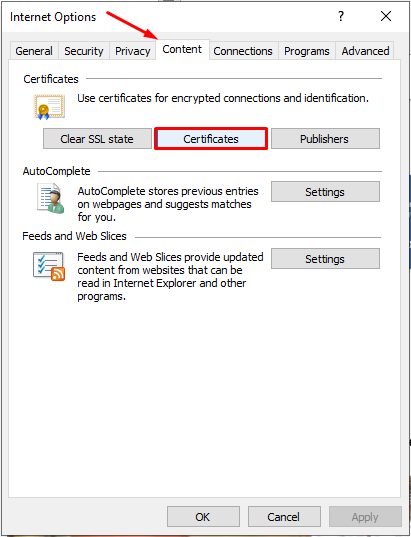Click the Internet Options window title
This screenshot has width=411, height=537.
point(53,17)
